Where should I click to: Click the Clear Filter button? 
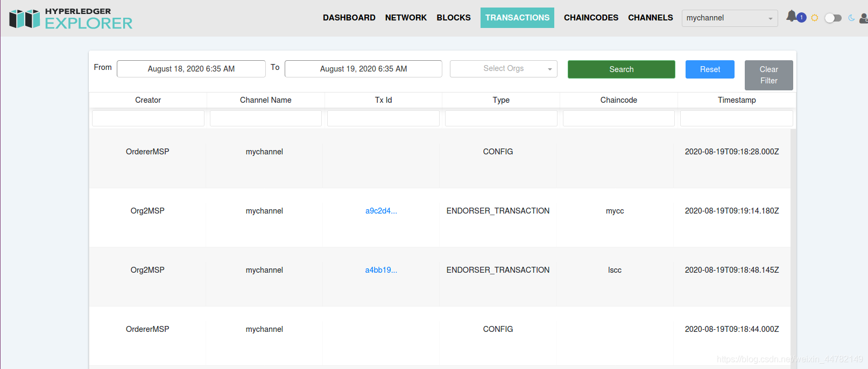tap(769, 75)
